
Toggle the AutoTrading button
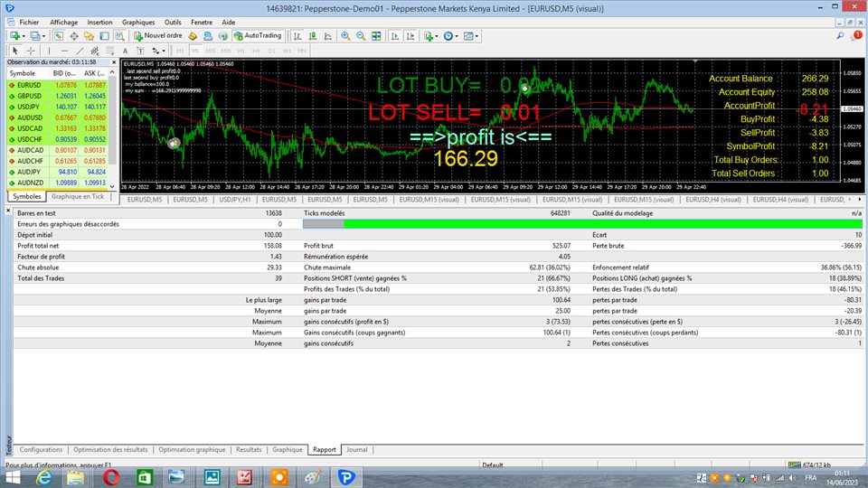pyautogui.click(x=258, y=36)
